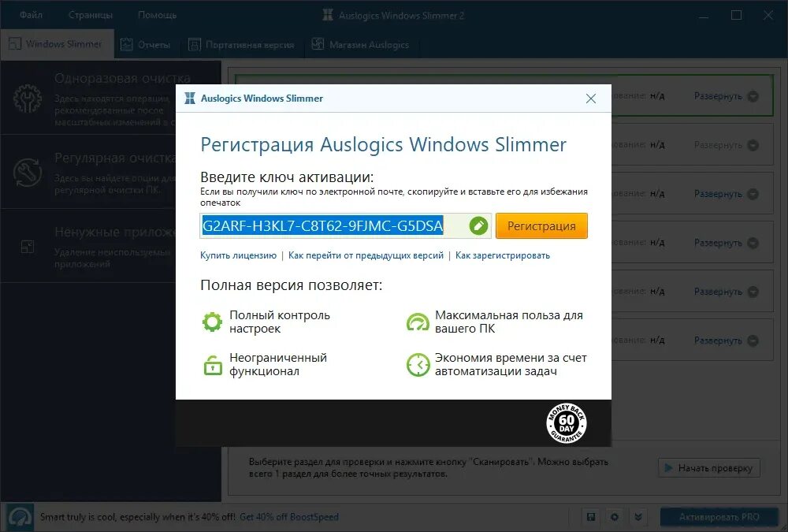Expand the bottommost Развернуть row
Viewport: 788px width, 532px height.
point(727,340)
